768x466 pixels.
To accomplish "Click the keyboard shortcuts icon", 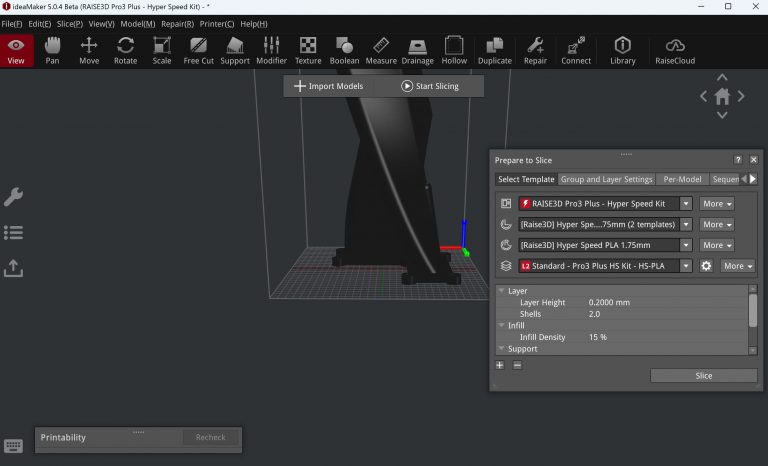I will (13, 446).
